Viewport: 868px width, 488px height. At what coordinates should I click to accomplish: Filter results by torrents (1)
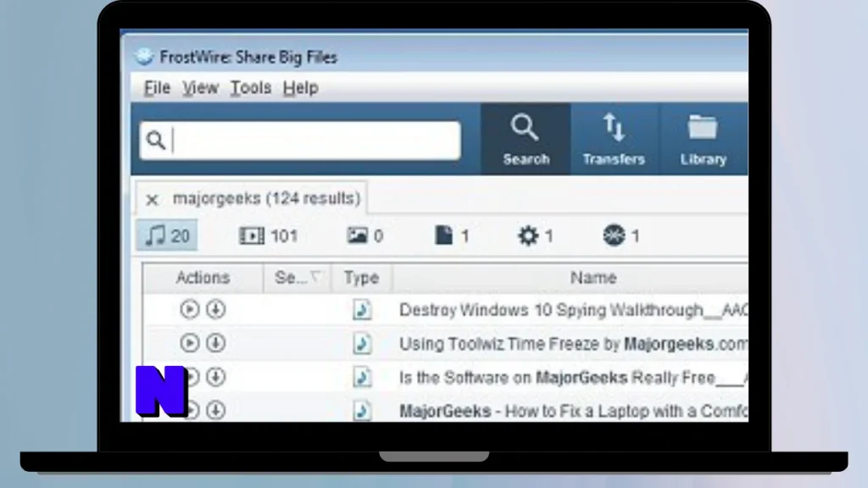point(621,236)
